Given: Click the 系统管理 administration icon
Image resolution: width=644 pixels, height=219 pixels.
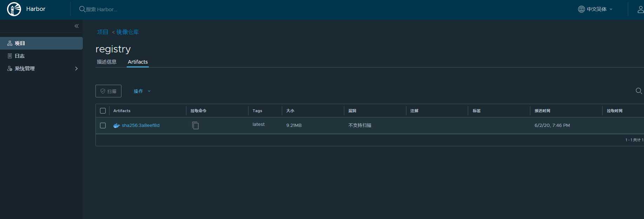Looking at the screenshot, I should (10, 69).
